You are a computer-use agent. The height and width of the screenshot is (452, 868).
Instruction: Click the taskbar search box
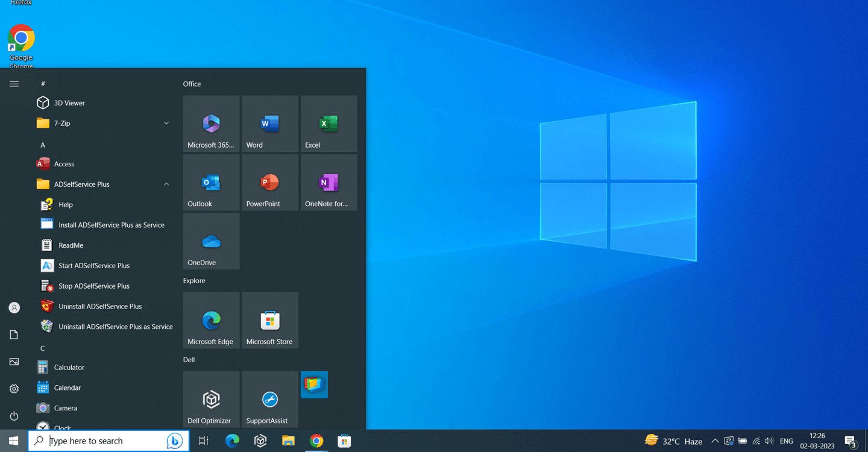[102, 441]
